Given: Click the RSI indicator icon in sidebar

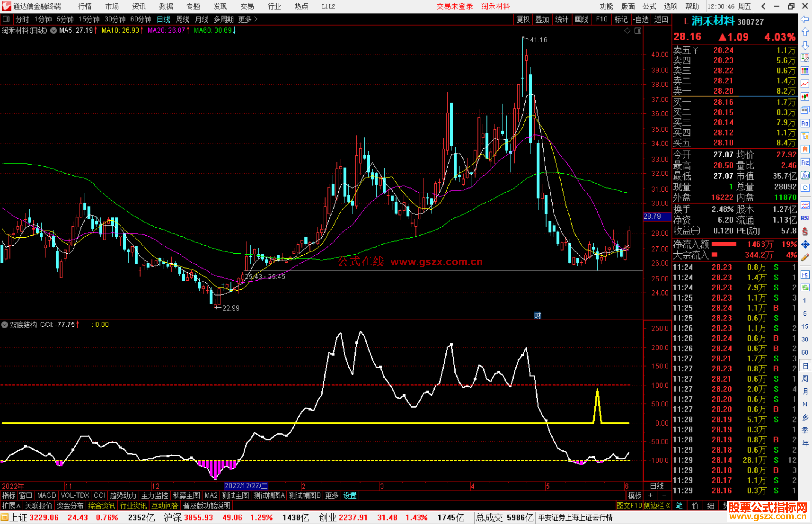Looking at the screenshot, I should click(x=805, y=218).
